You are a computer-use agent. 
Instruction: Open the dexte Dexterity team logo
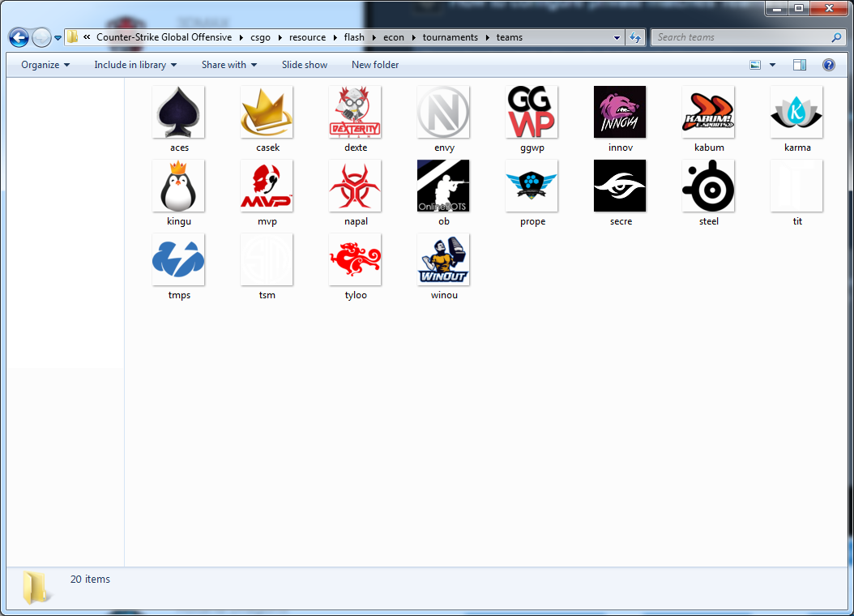[355, 112]
